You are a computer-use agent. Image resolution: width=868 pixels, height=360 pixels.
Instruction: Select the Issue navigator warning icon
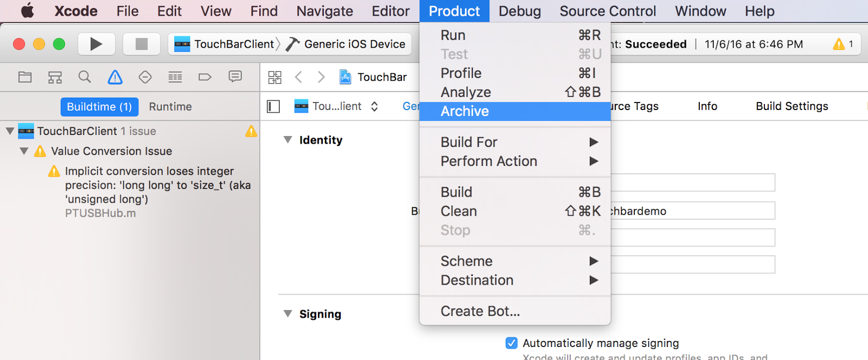pyautogui.click(x=115, y=77)
